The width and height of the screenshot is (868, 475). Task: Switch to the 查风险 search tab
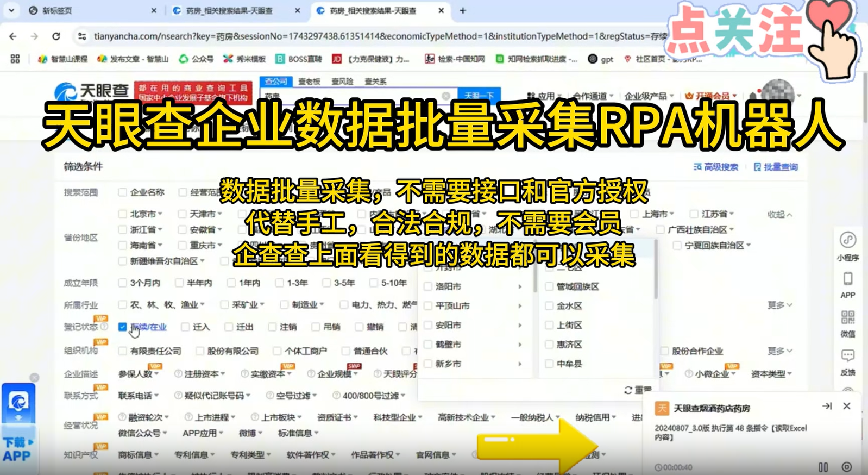(342, 81)
